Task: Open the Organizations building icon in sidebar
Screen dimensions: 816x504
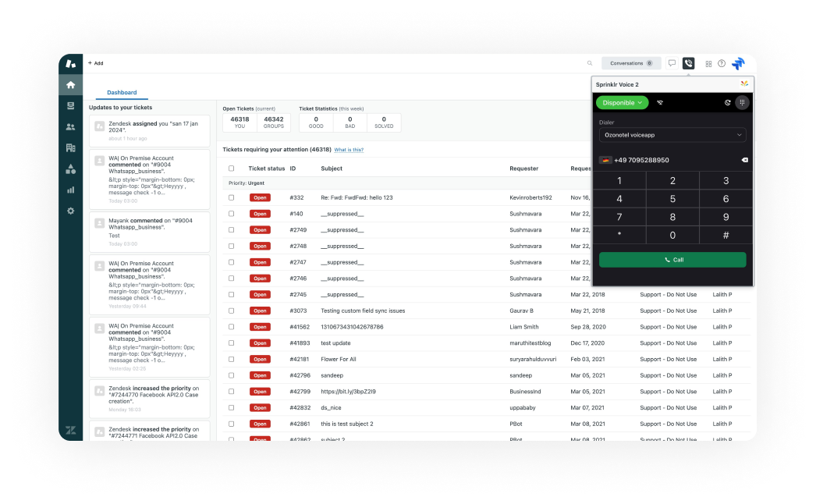Action: pos(71,148)
